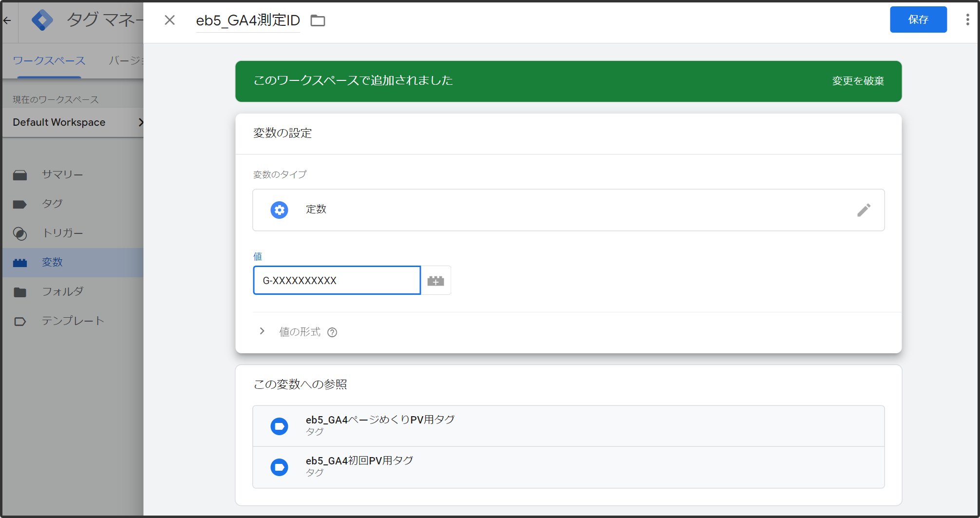The width and height of the screenshot is (980, 518).
Task: Select the 定数 variable type row
Action: (x=568, y=210)
